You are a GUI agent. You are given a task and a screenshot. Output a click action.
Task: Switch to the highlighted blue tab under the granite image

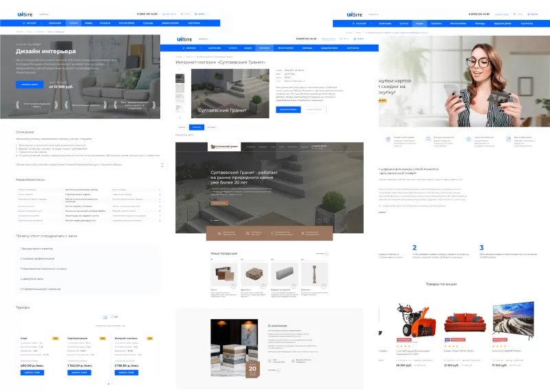coord(197,127)
